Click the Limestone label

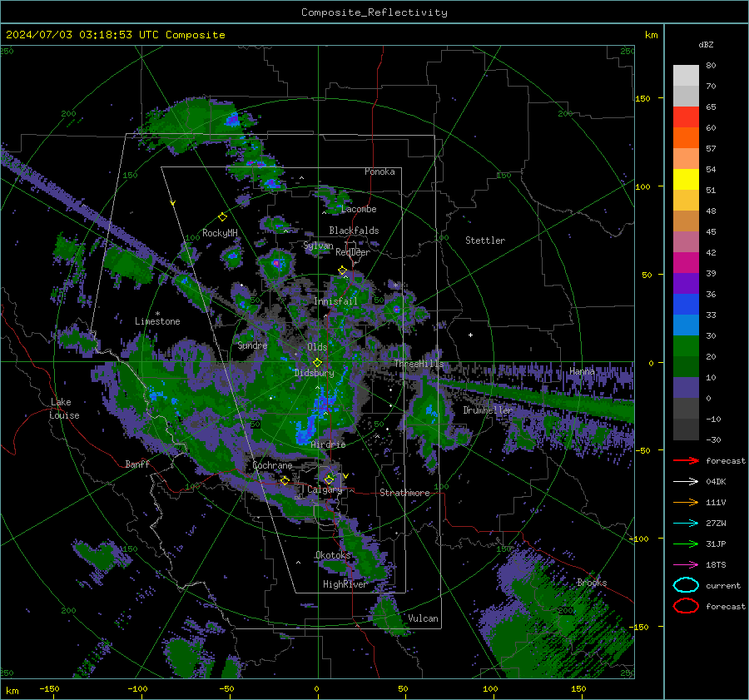coord(157,321)
